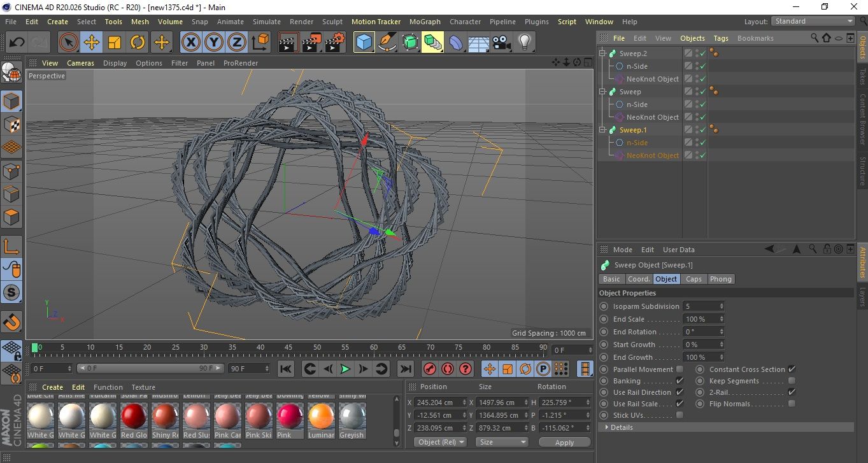868x463 pixels.
Task: Toggle the Y axis lock
Action: pos(213,43)
